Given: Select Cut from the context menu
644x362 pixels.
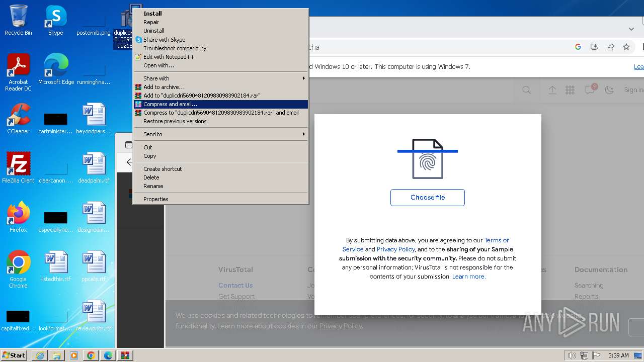Looking at the screenshot, I should click(x=220, y=147).
